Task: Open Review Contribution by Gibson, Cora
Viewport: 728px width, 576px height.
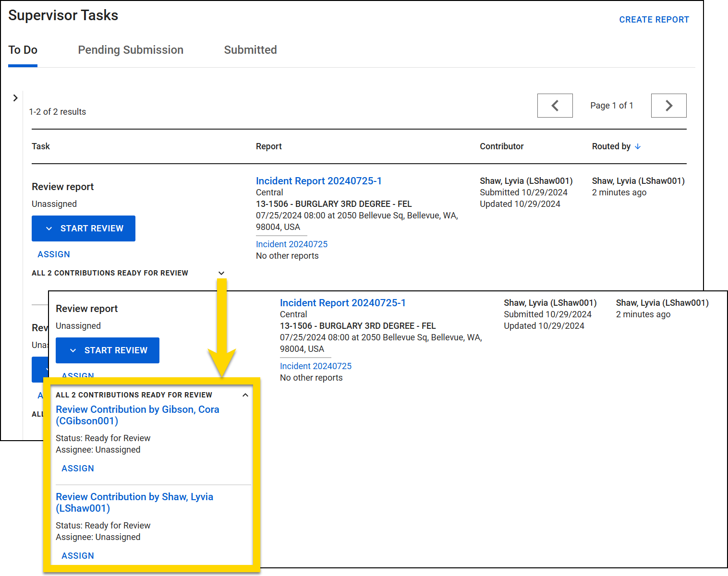Action: tap(138, 415)
